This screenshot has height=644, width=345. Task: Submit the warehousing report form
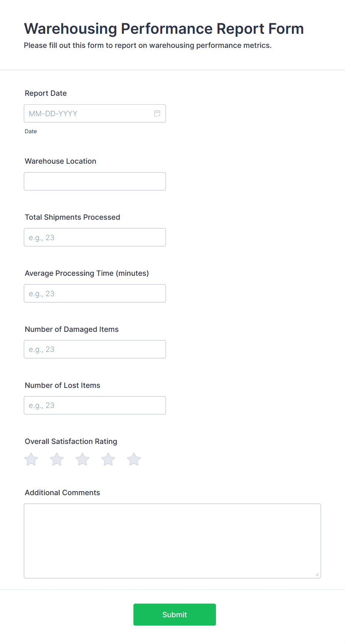point(175,615)
